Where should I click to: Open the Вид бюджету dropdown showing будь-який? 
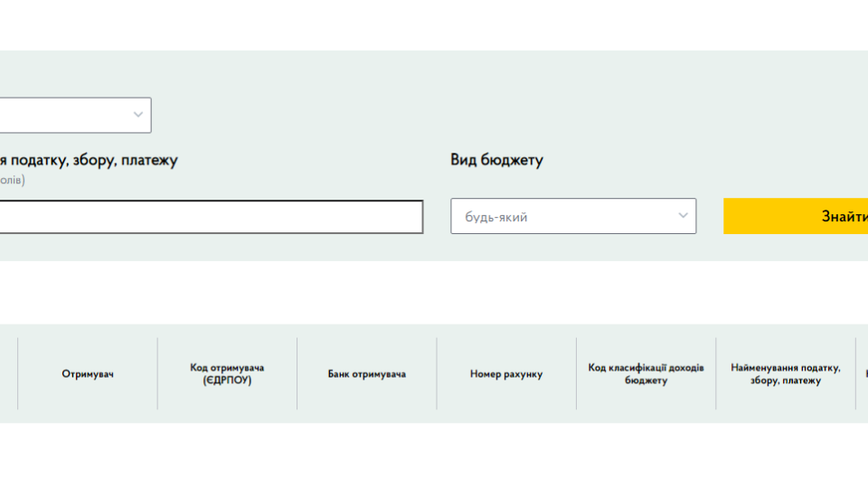click(x=573, y=216)
